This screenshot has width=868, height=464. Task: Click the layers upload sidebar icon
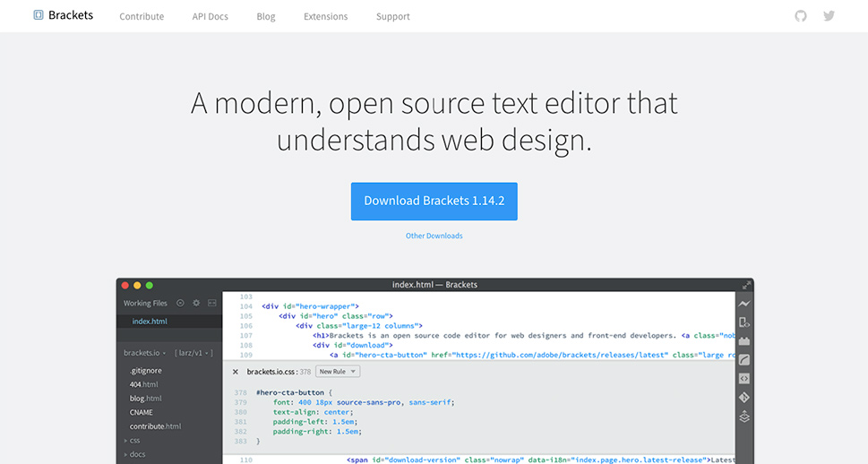(x=744, y=417)
